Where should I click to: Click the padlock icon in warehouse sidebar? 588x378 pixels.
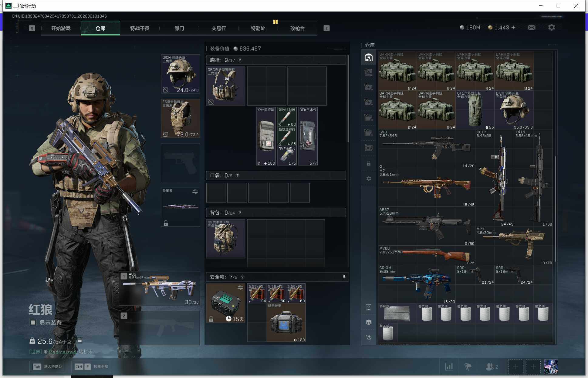369,163
